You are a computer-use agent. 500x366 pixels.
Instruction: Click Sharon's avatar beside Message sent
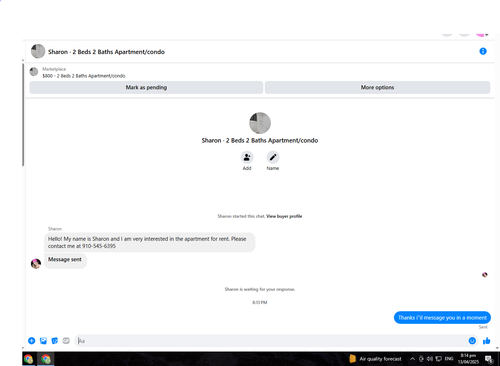tap(36, 263)
